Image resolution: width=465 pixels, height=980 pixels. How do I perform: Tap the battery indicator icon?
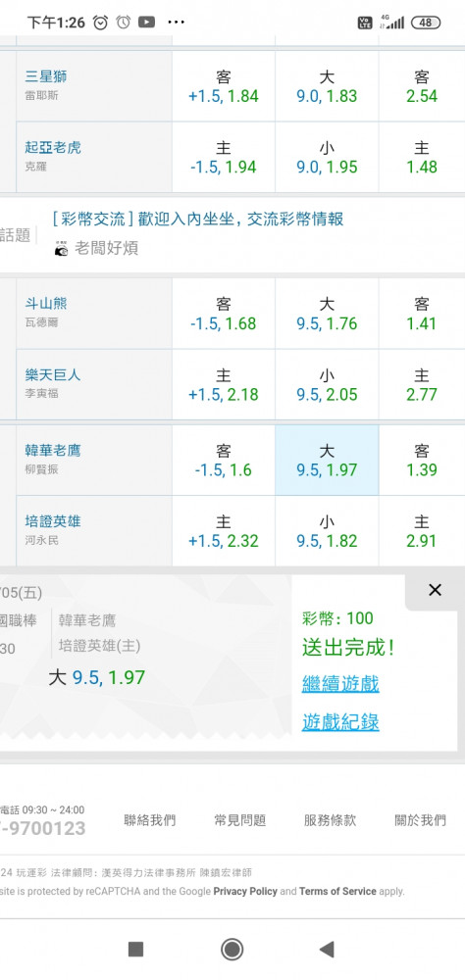click(426, 23)
